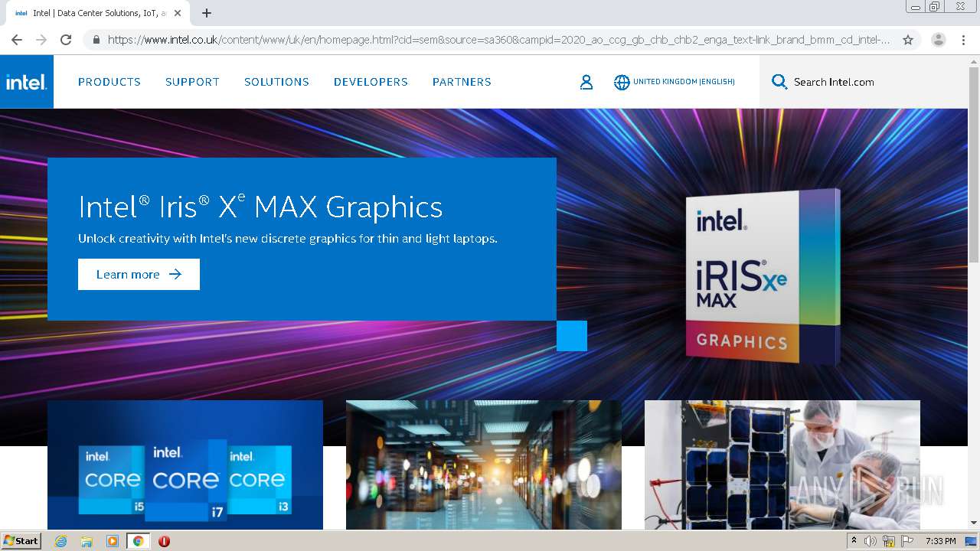Image resolution: width=980 pixels, height=551 pixels.
Task: Reload the page with refresh icon
Action: pyautogui.click(x=66, y=40)
